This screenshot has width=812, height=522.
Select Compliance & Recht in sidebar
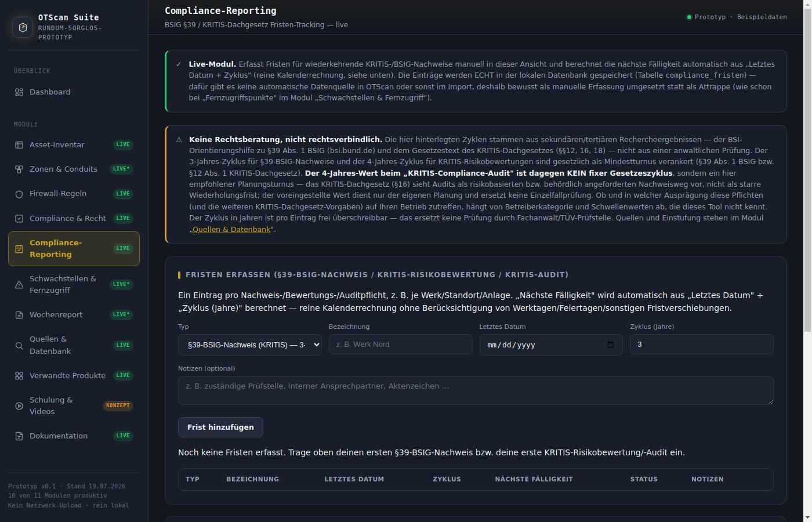pyautogui.click(x=74, y=219)
